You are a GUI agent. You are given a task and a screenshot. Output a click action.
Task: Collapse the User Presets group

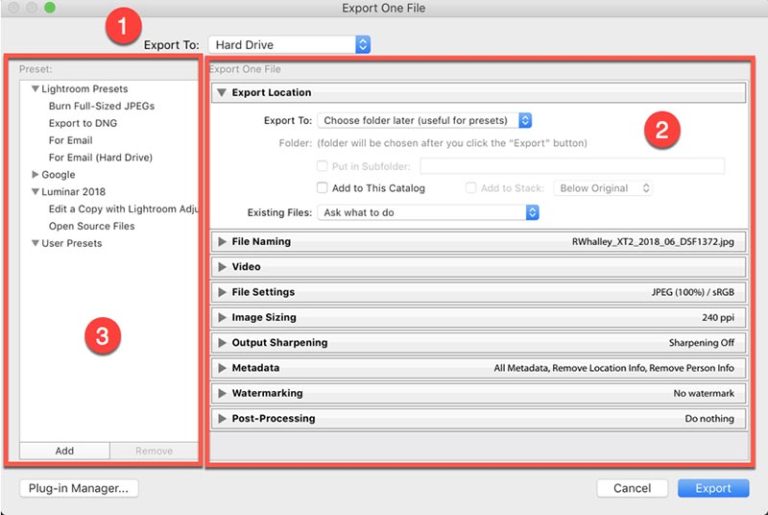(35, 243)
